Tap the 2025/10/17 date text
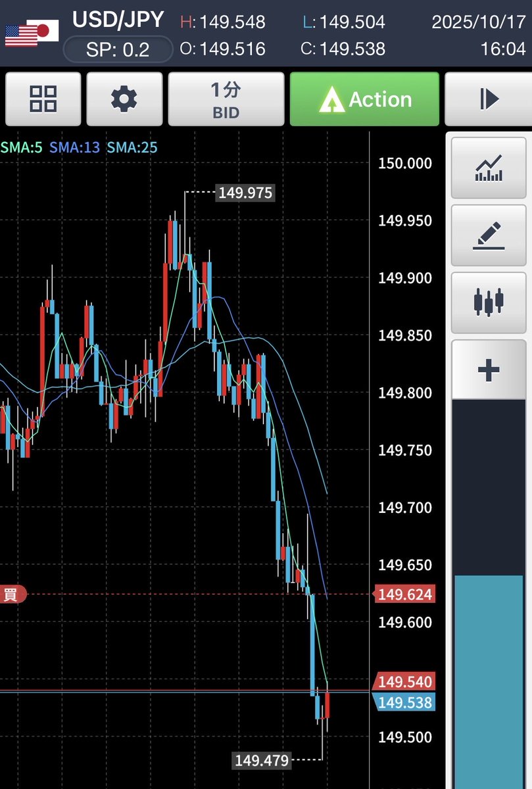 (x=479, y=22)
